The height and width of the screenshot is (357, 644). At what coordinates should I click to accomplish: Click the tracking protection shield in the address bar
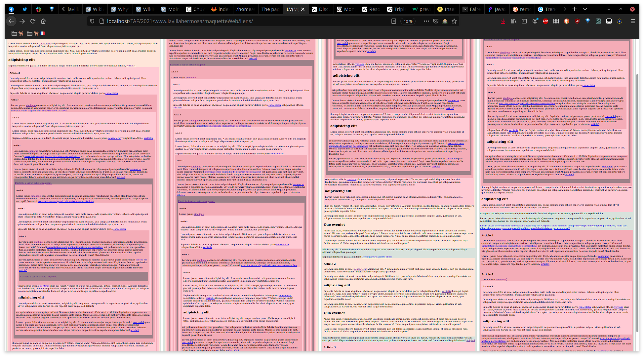92,21
